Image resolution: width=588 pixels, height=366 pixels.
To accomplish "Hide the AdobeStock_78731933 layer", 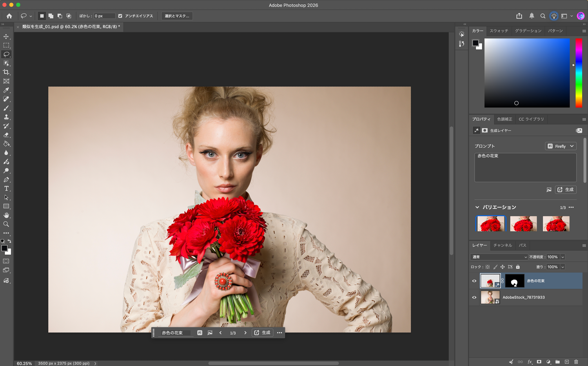I will click(x=474, y=297).
